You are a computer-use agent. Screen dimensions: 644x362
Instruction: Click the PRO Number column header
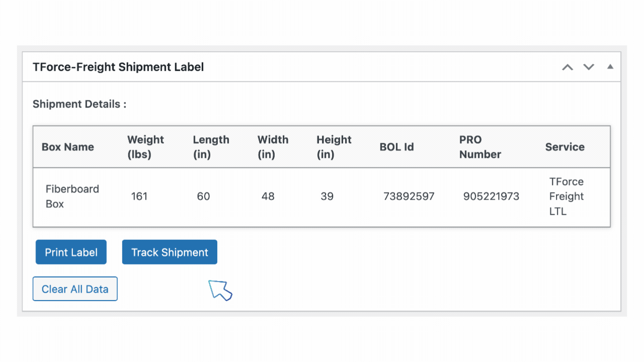[480, 147]
